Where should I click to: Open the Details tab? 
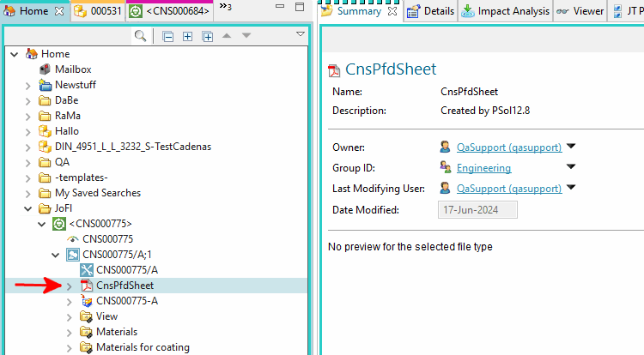(x=431, y=11)
